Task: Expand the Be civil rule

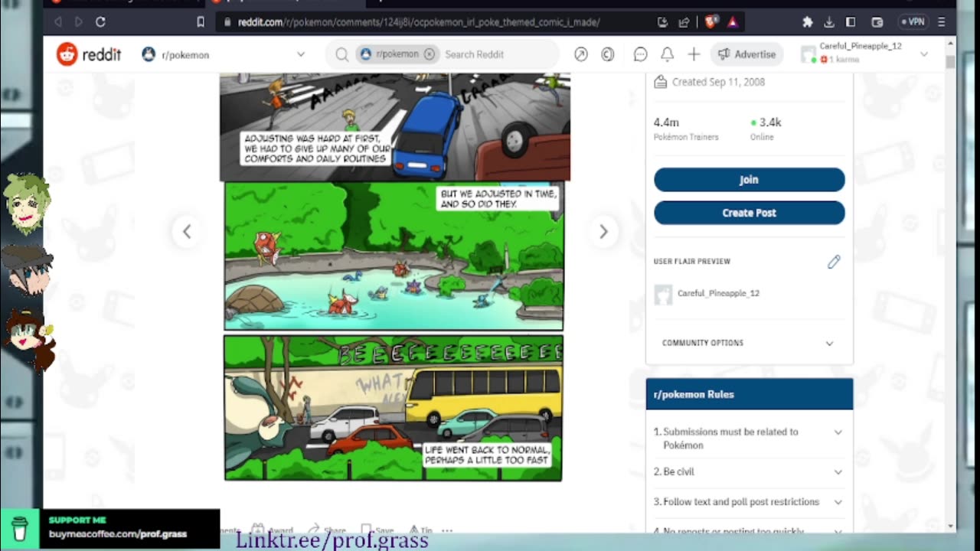Action: (x=749, y=471)
